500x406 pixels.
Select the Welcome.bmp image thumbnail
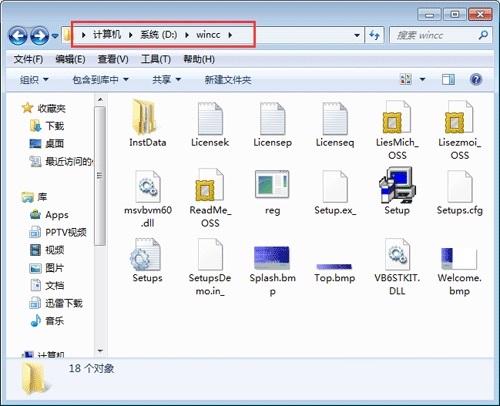pos(459,258)
